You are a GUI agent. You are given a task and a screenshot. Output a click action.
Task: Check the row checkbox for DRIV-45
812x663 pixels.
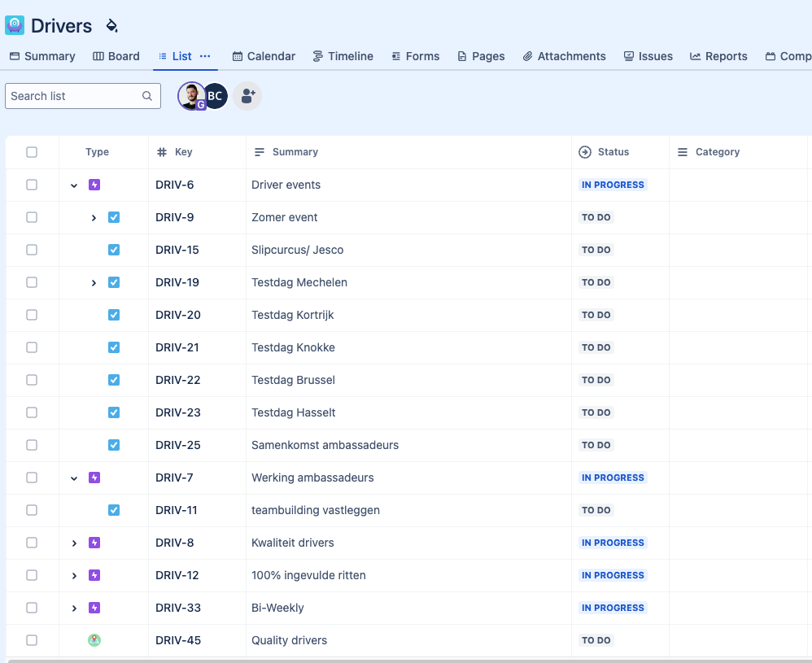tap(32, 640)
